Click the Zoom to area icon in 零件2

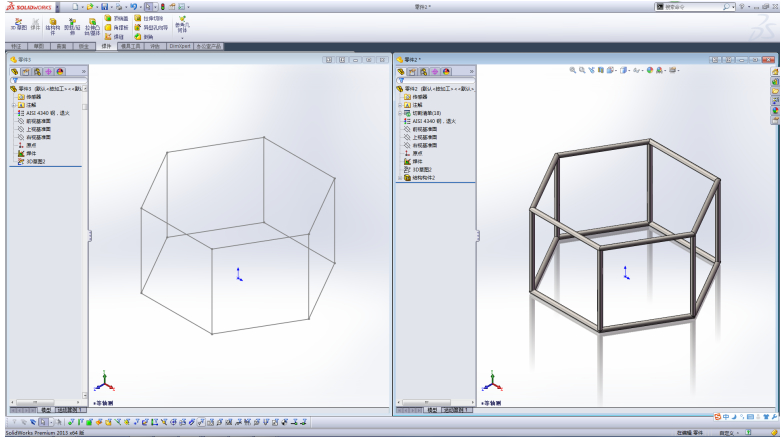pyautogui.click(x=582, y=70)
